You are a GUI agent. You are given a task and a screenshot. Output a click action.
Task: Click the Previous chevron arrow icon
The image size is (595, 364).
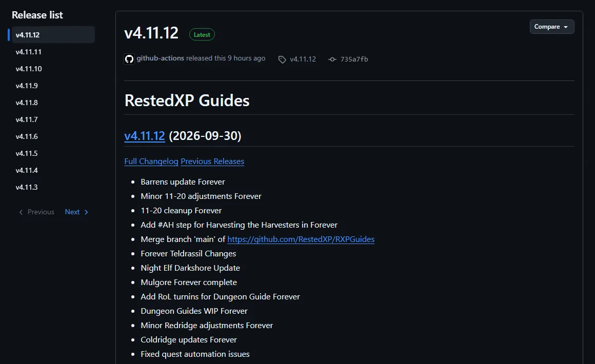(21, 212)
